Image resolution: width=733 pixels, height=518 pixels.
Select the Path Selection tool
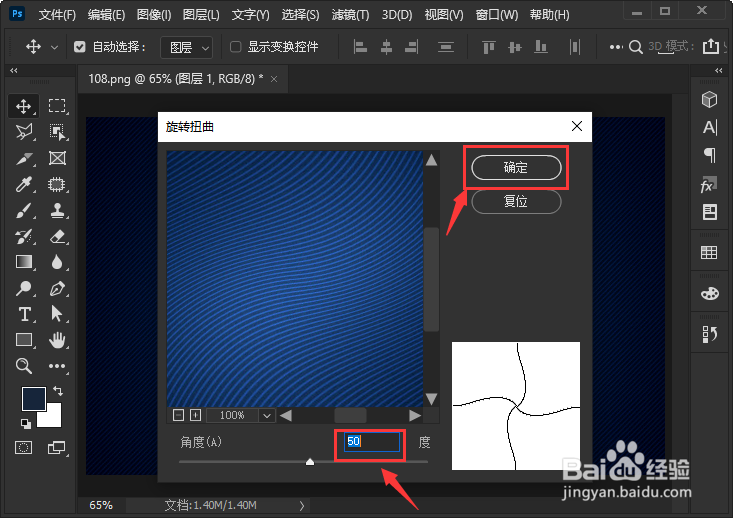57,314
